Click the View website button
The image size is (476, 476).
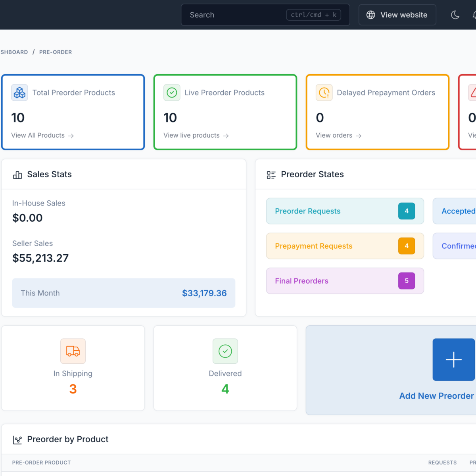pos(397,15)
